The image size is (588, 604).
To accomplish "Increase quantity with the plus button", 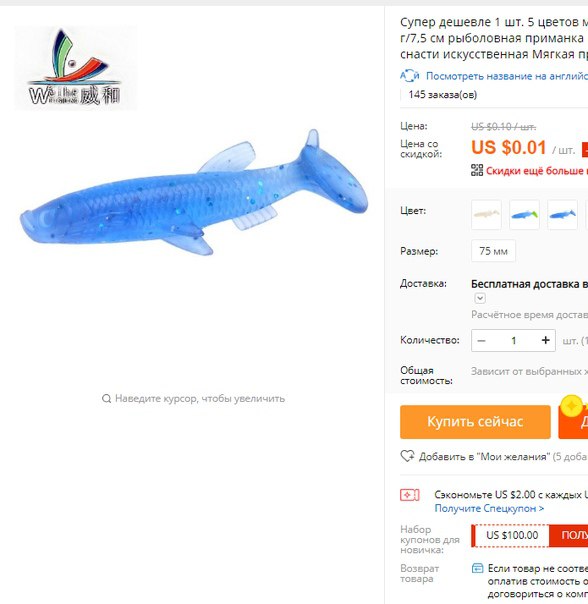I will [545, 341].
